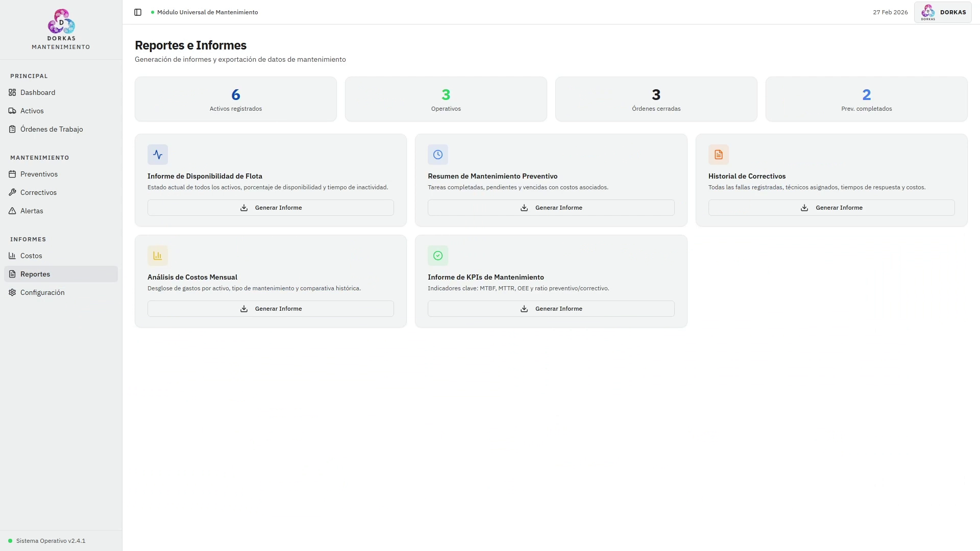Generate the KPIs de Mantenimiento report

pyautogui.click(x=551, y=309)
